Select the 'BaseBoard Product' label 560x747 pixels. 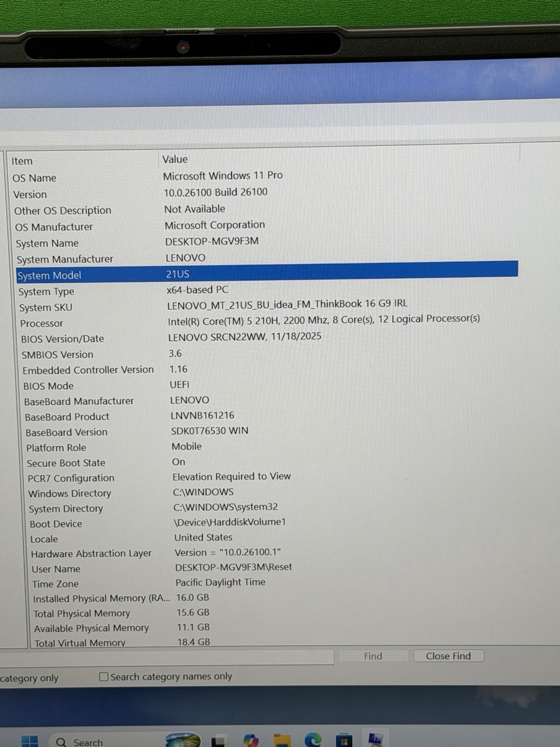click(x=67, y=417)
